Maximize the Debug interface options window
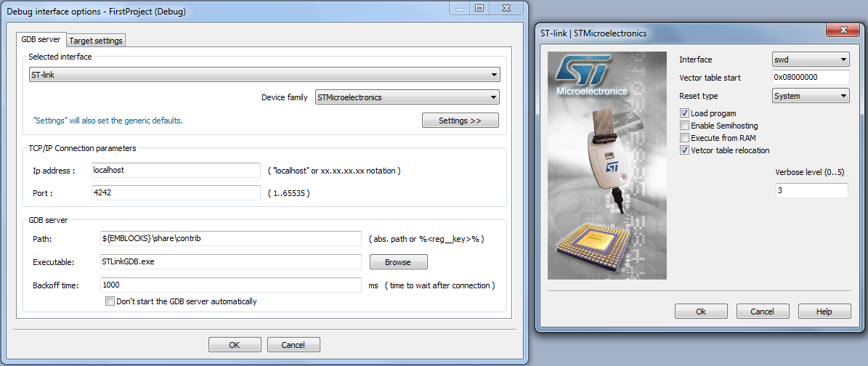 479,8
